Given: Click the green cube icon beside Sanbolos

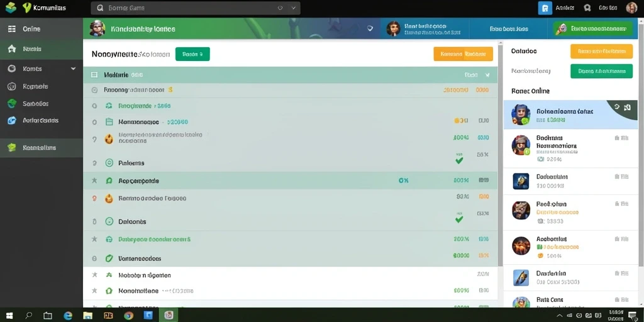Looking at the screenshot, I should (x=12, y=104).
